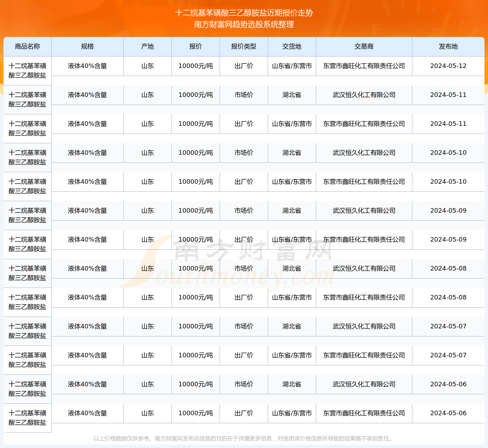
Task: Click 市场价 in the 2024-05-06 row
Action: (244, 384)
